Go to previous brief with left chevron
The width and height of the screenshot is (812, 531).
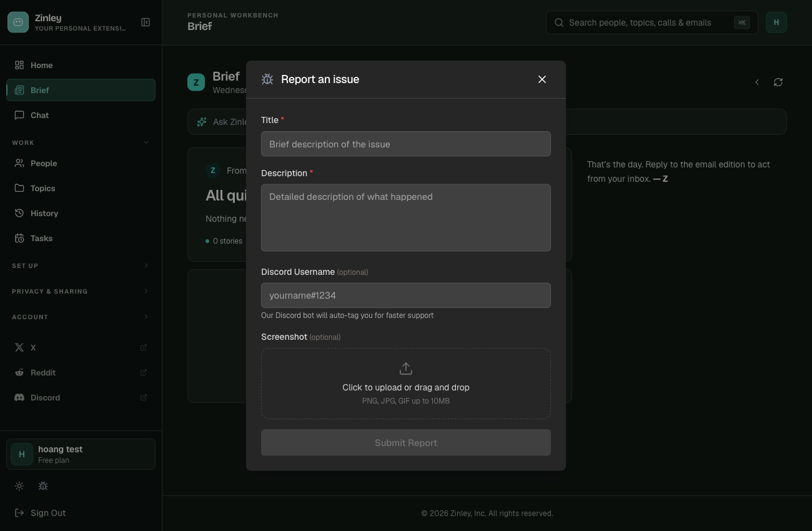[x=757, y=82]
